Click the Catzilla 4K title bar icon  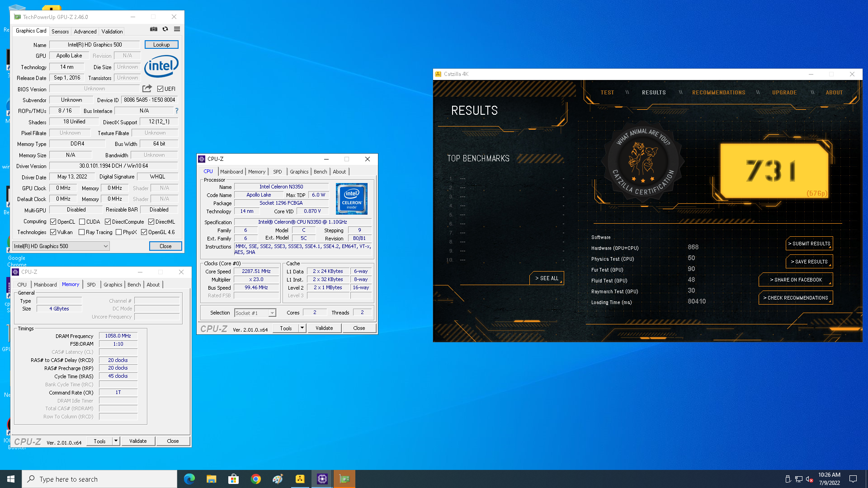click(438, 74)
